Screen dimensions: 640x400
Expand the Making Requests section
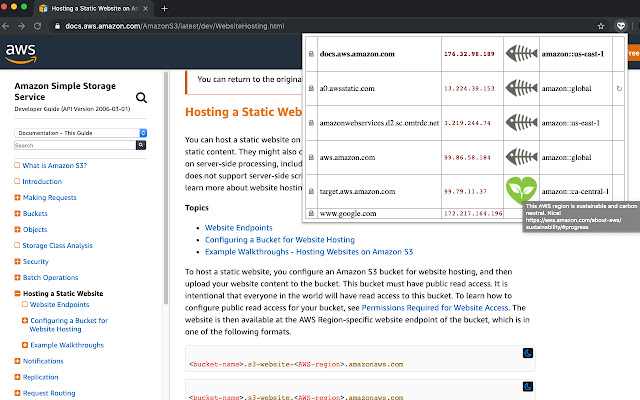(17, 198)
